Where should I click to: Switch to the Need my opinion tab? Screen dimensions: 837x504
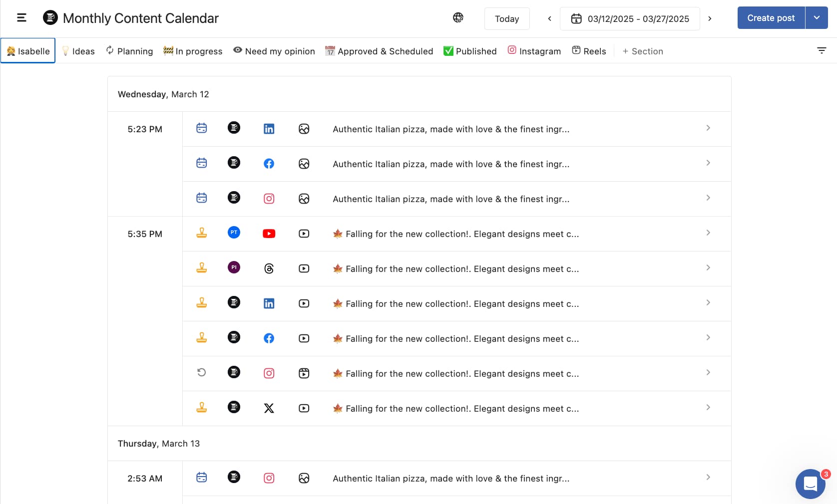coord(274,51)
